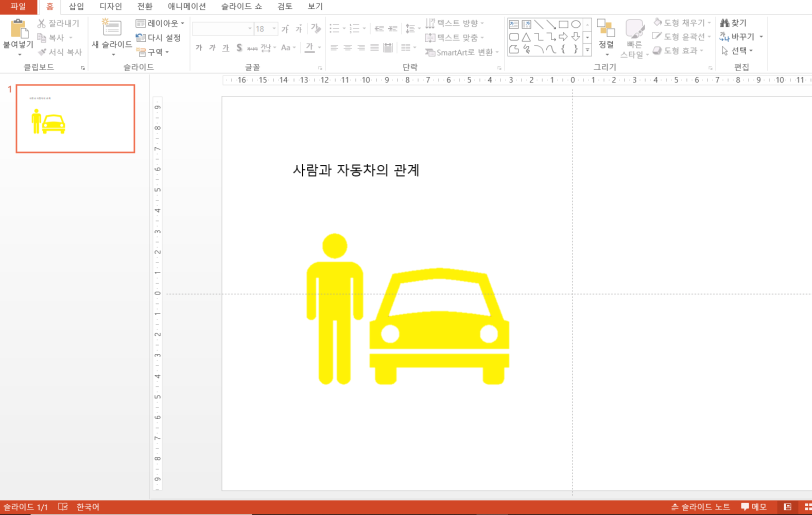The image size is (812, 515).
Task: Open the 파일 file menu
Action: click(x=18, y=7)
